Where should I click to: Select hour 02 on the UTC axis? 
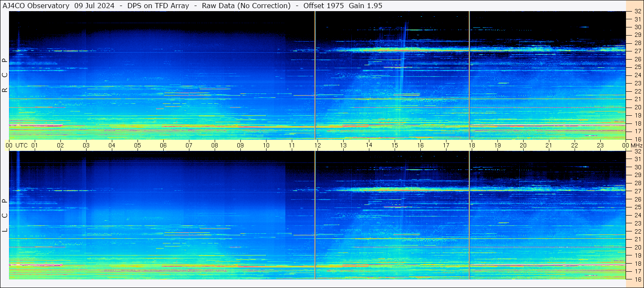click(60, 145)
